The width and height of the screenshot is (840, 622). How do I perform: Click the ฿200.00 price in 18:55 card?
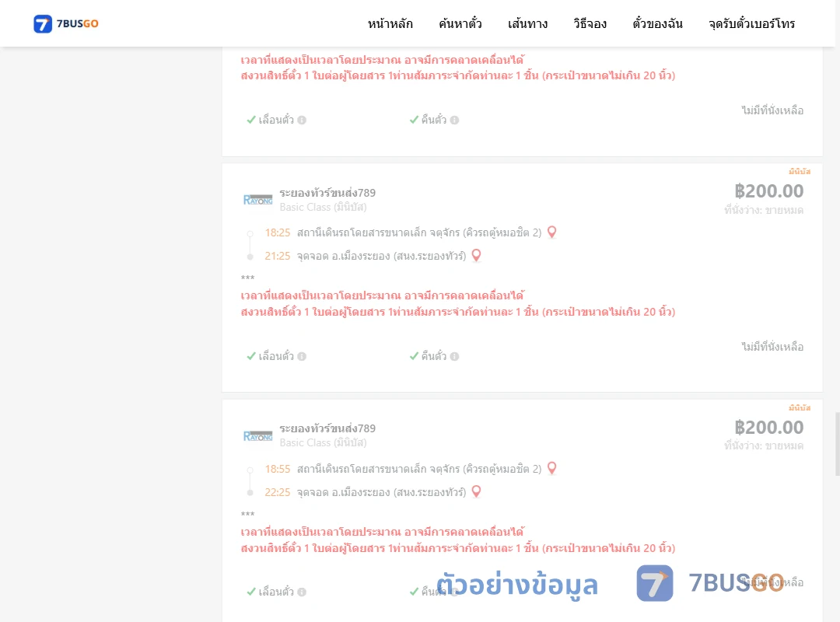point(768,428)
